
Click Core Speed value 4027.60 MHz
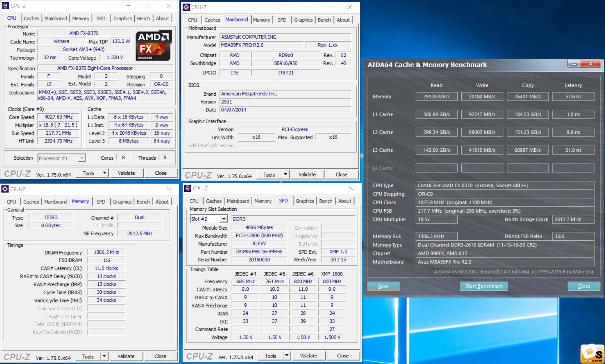click(x=58, y=117)
